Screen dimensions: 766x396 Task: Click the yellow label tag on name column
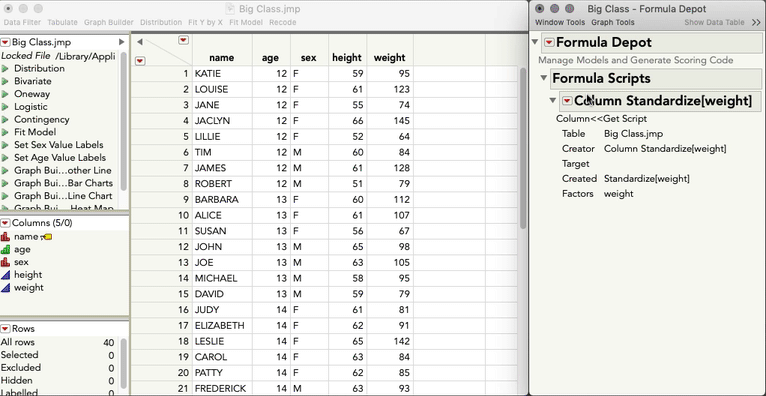point(46,237)
